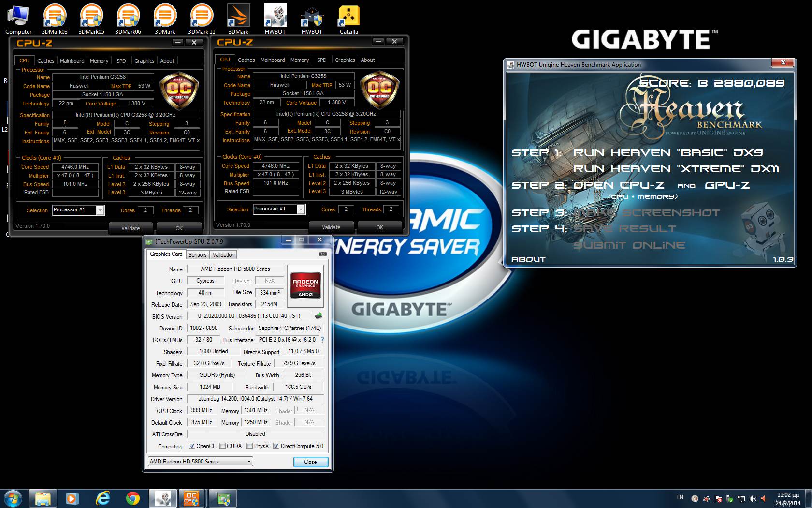Switch to the HWBOT app on the taskbar
Screen dimensions: 812x508
click(163, 498)
